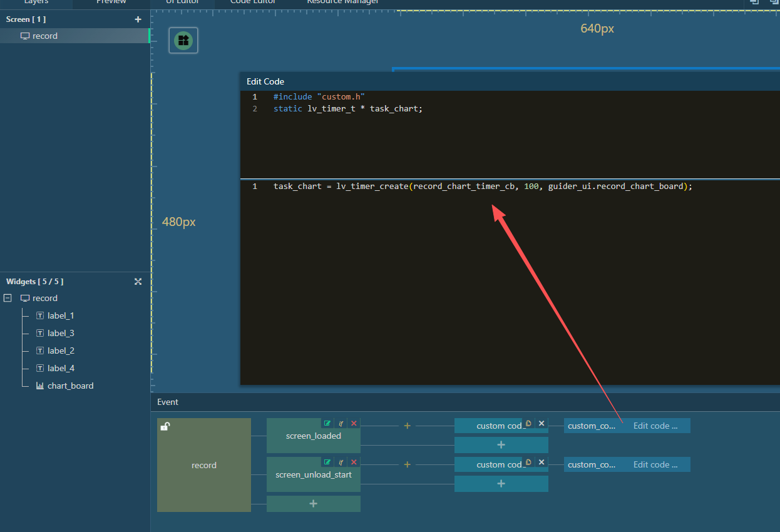This screenshot has height=532, width=780.
Task: Open Edit code for screen_unload_start action
Action: [x=655, y=464]
